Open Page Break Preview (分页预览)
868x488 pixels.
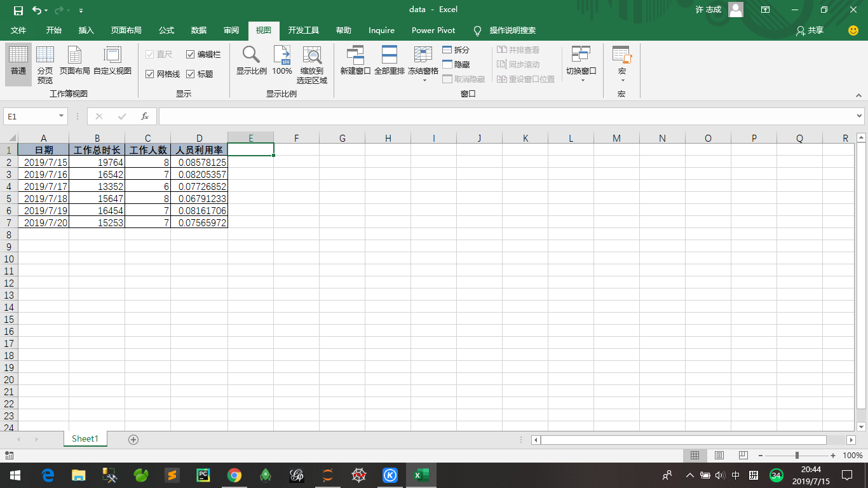point(45,64)
